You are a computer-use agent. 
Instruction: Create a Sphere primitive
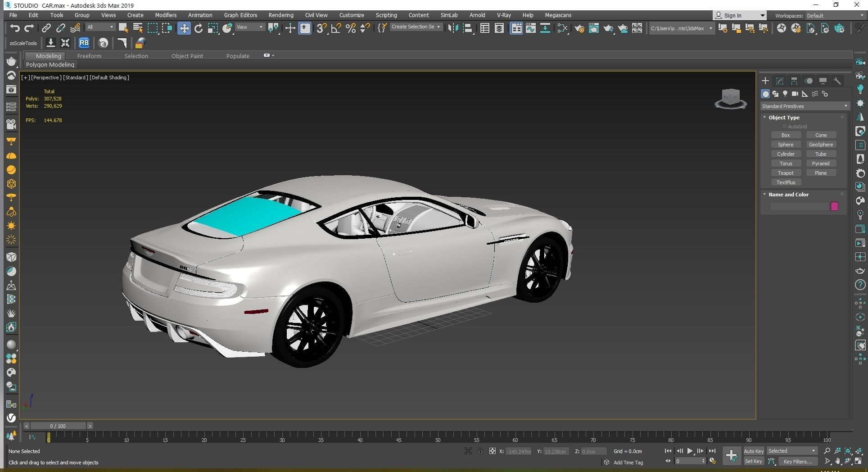click(786, 145)
